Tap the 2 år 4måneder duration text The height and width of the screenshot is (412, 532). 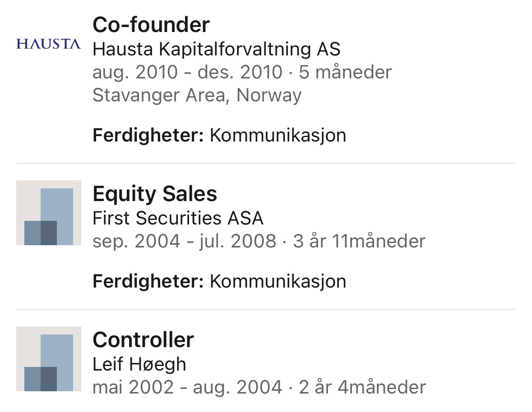[362, 387]
